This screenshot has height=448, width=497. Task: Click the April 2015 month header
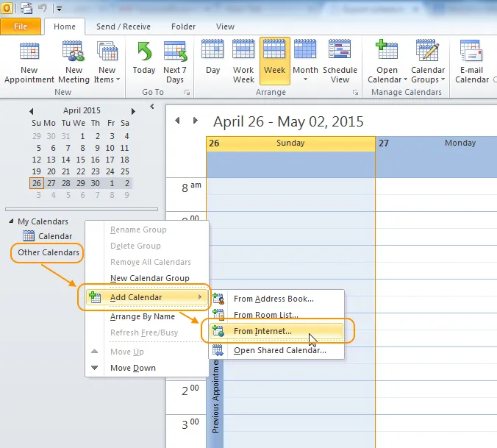[82, 110]
